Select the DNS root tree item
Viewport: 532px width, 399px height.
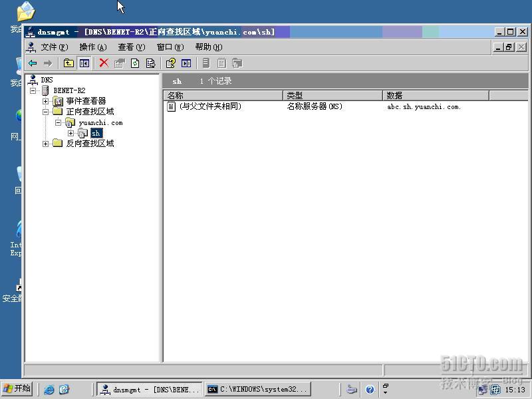pos(47,80)
